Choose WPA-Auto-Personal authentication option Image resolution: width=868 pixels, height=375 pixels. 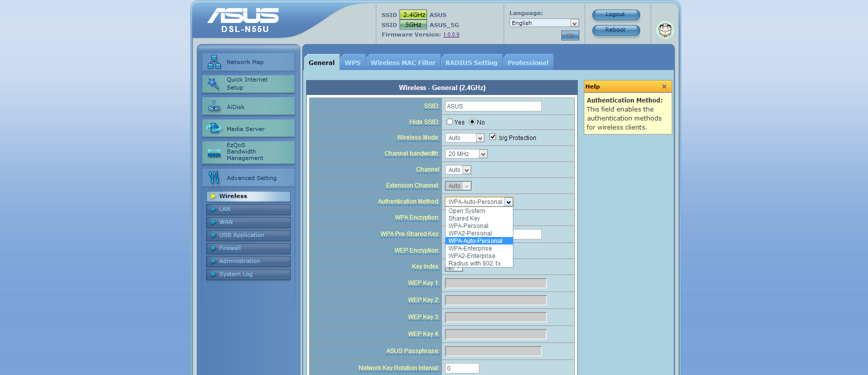point(479,241)
